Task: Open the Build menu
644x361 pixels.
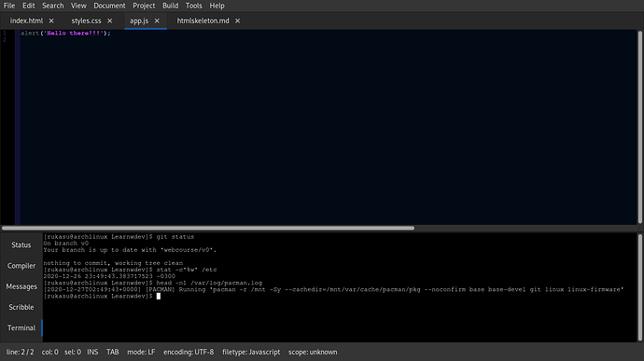Action: coord(170,6)
